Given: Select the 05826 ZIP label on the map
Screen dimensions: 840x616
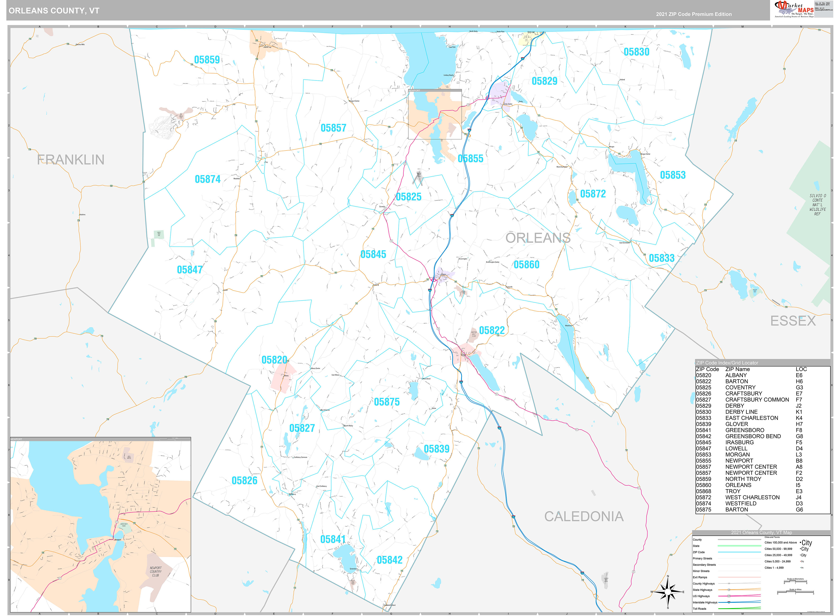Looking at the screenshot, I should coord(244,481).
